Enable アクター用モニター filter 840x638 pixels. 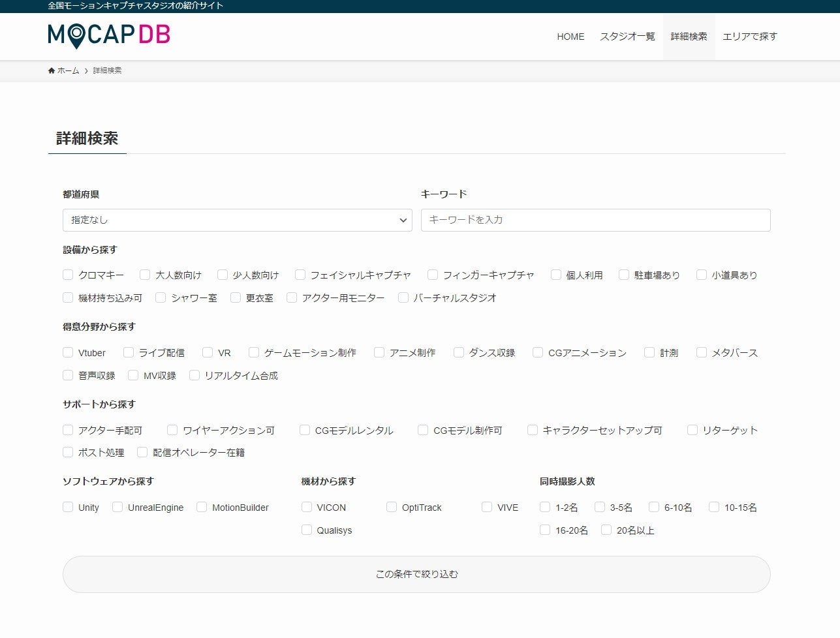click(x=292, y=297)
